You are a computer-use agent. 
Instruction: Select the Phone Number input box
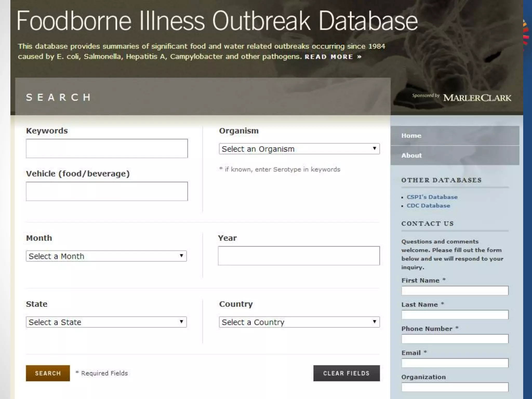(455, 339)
